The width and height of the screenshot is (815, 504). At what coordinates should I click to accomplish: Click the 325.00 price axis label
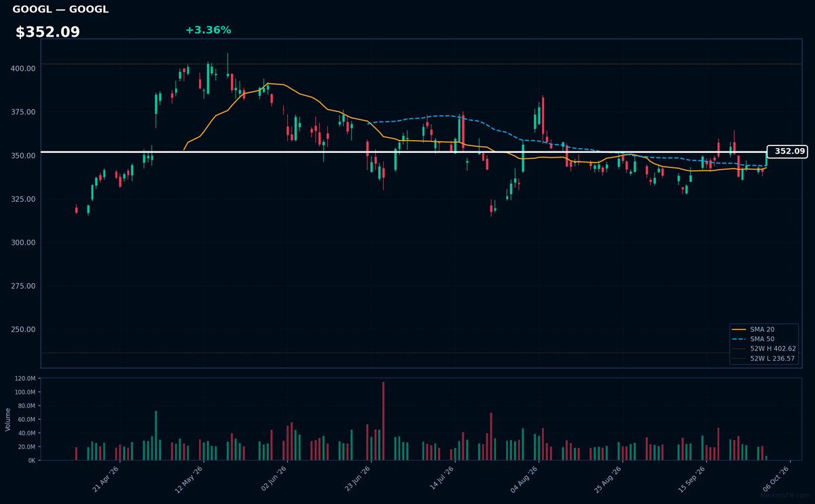(23, 199)
